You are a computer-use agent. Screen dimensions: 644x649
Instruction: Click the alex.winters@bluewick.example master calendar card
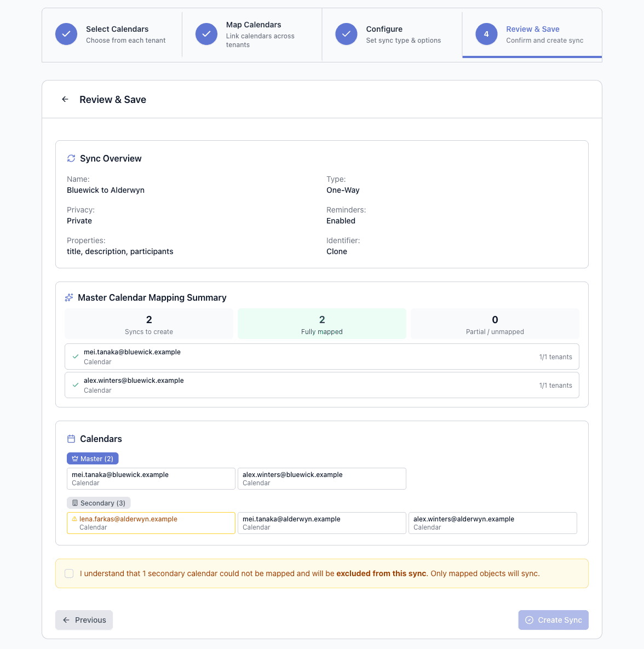pyautogui.click(x=322, y=479)
